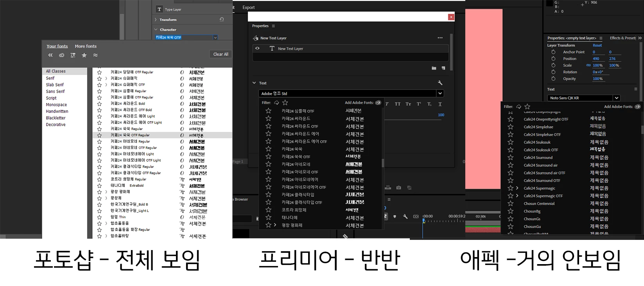Filter Adobe Fonts with the Creative Cloud icon in Photoshop
This screenshot has width=644, height=286.
coord(61,55)
